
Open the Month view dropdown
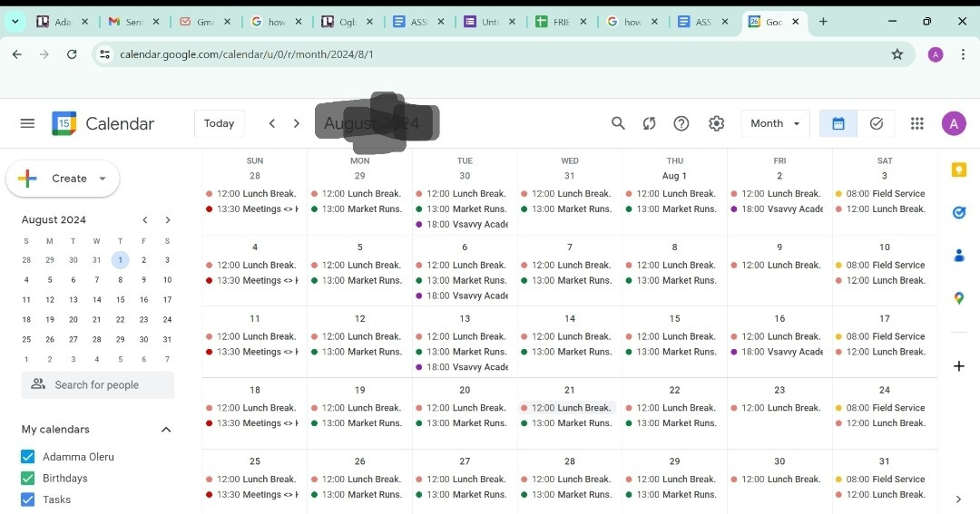(x=775, y=123)
